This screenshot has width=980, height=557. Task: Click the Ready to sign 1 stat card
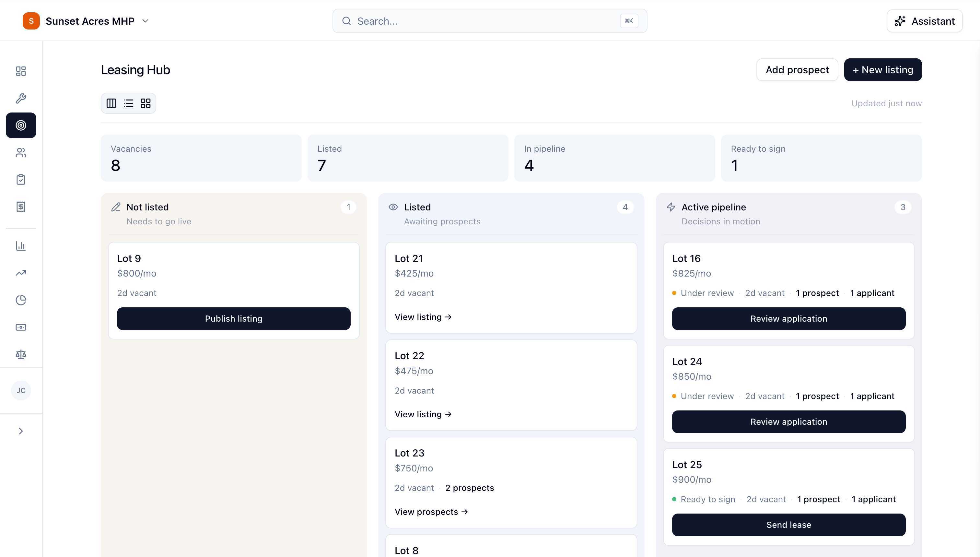[x=821, y=158]
